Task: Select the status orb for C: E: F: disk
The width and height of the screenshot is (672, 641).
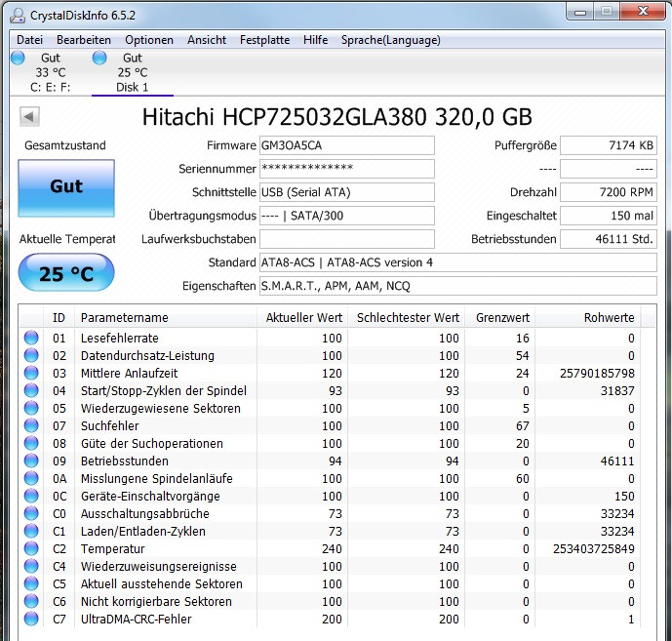Action: pos(18,58)
